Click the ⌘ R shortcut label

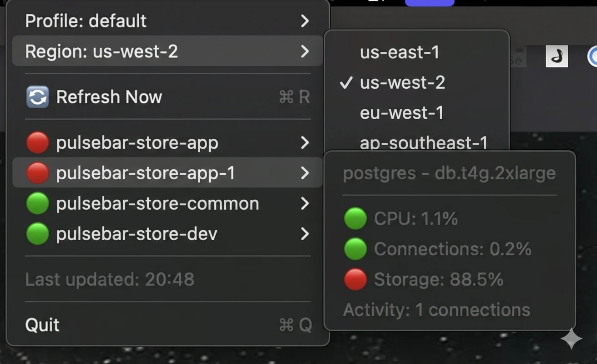coord(294,97)
